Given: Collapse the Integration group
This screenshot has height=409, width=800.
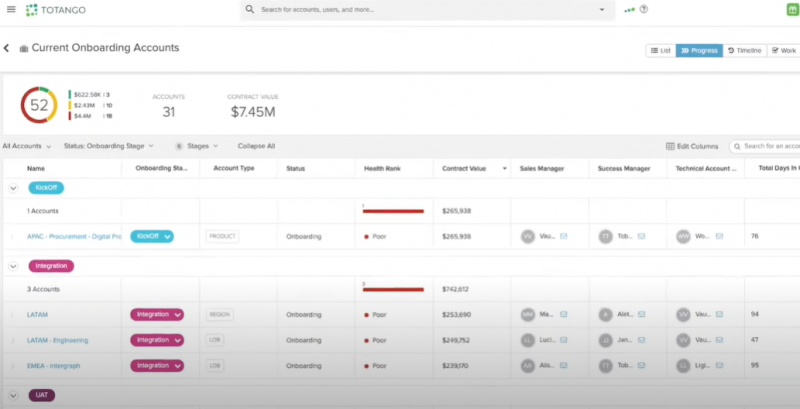Looking at the screenshot, I should pyautogui.click(x=13, y=266).
